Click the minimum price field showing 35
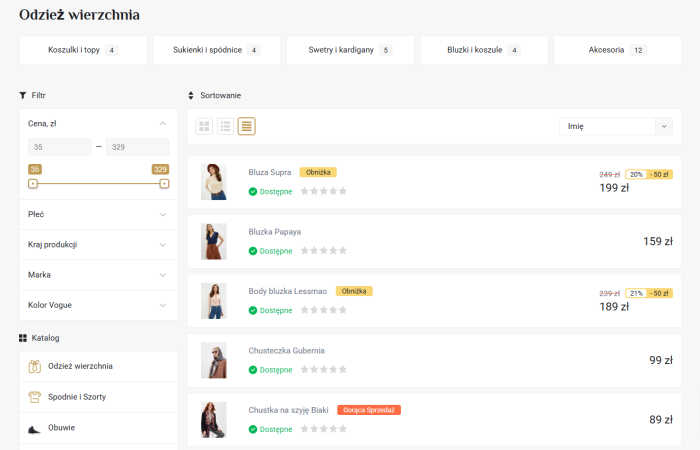This screenshot has height=450, width=700. pos(59,147)
